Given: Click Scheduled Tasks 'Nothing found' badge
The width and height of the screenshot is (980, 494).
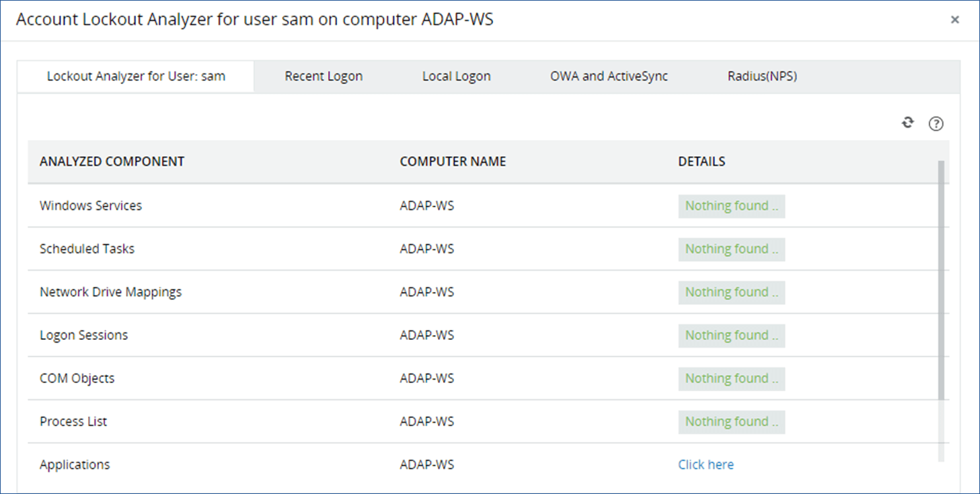Looking at the screenshot, I should pos(731,249).
